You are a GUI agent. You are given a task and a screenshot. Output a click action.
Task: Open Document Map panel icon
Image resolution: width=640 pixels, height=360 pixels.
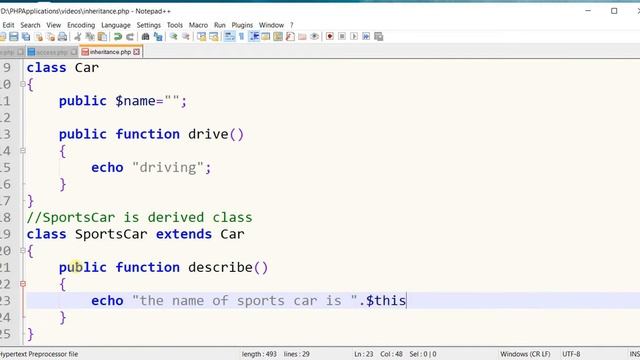pos(278,37)
